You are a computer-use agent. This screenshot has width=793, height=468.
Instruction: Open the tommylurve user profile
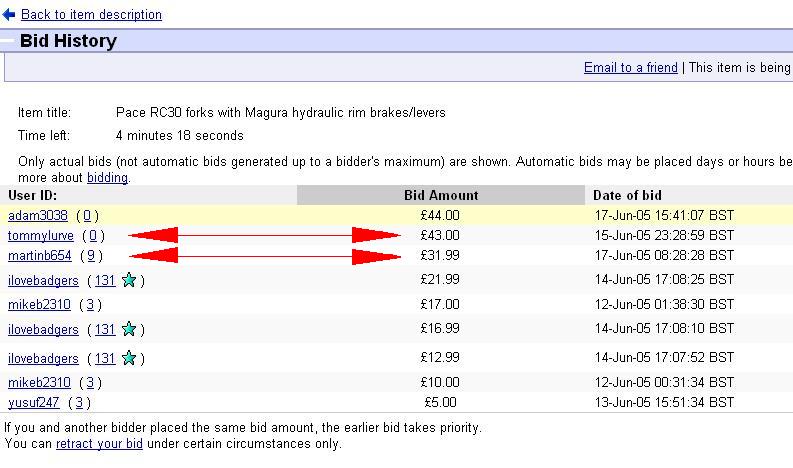coord(41,236)
